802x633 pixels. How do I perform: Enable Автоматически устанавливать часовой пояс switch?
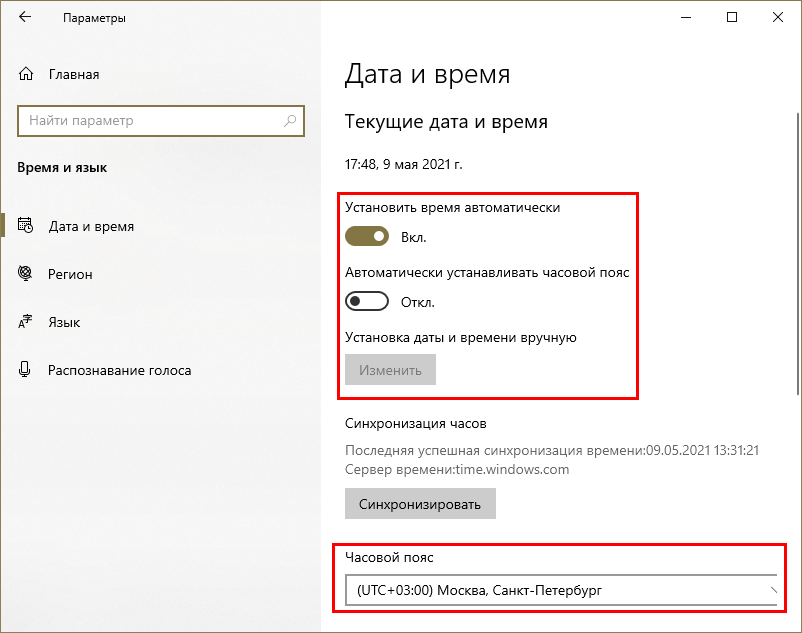[367, 302]
